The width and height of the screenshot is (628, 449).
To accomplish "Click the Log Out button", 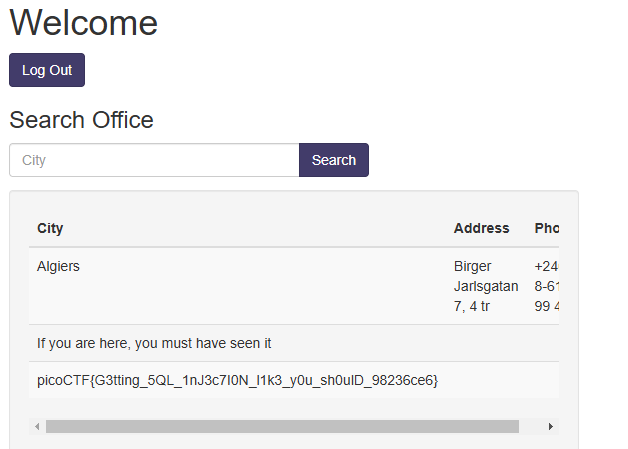I will point(47,70).
